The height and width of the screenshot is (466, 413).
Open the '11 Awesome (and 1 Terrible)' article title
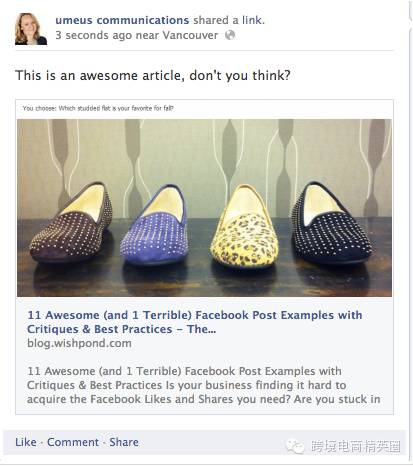click(x=195, y=322)
